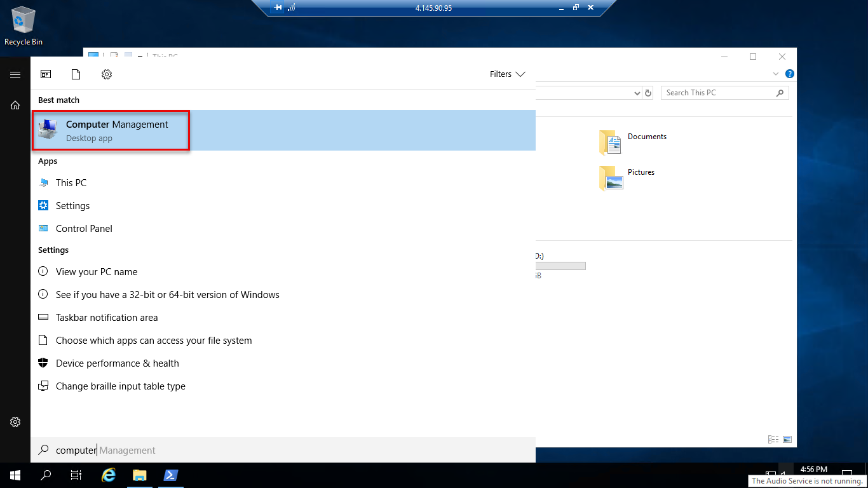Open the Filters dropdown

click(x=507, y=74)
